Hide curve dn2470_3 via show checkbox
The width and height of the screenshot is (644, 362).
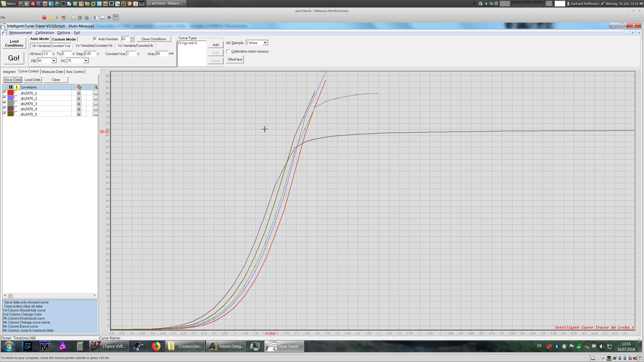pos(5,103)
